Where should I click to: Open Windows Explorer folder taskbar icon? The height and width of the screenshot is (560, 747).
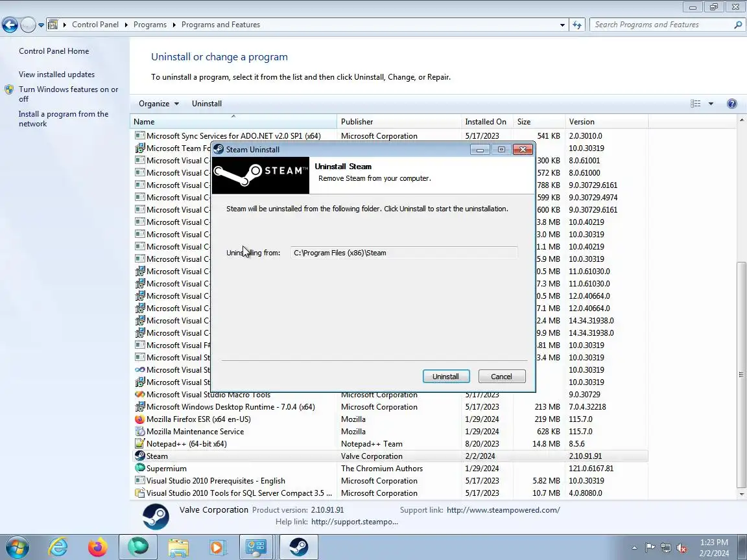178,547
